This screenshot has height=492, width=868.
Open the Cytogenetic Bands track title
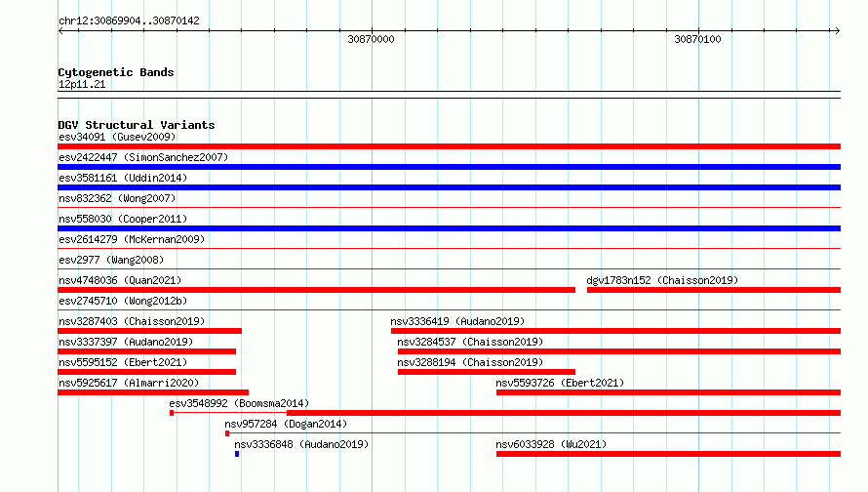(x=116, y=72)
